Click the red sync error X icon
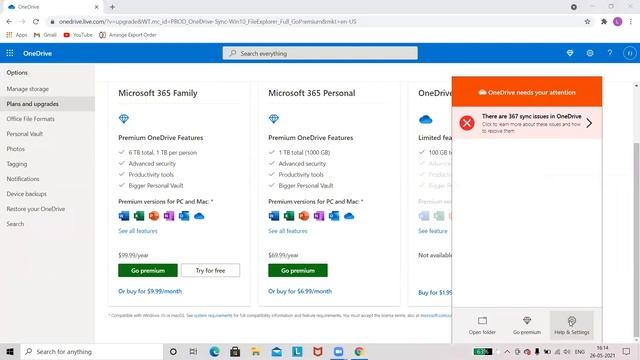The image size is (640, 360). point(467,123)
